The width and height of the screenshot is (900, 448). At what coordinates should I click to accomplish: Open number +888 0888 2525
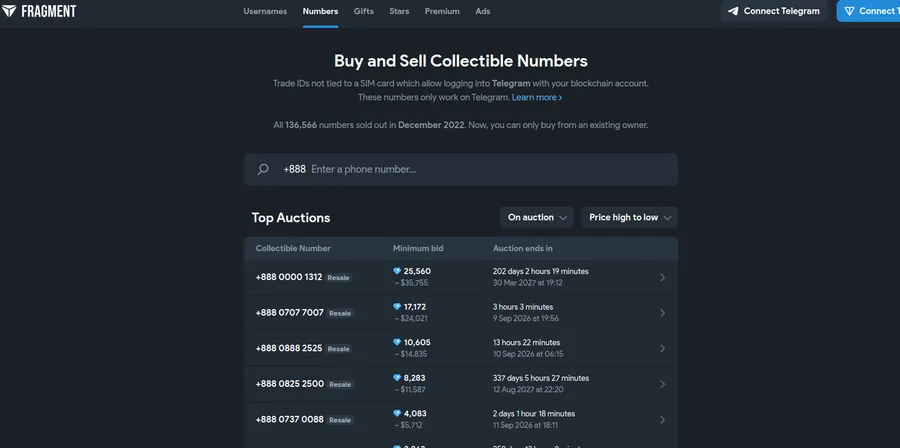(289, 348)
